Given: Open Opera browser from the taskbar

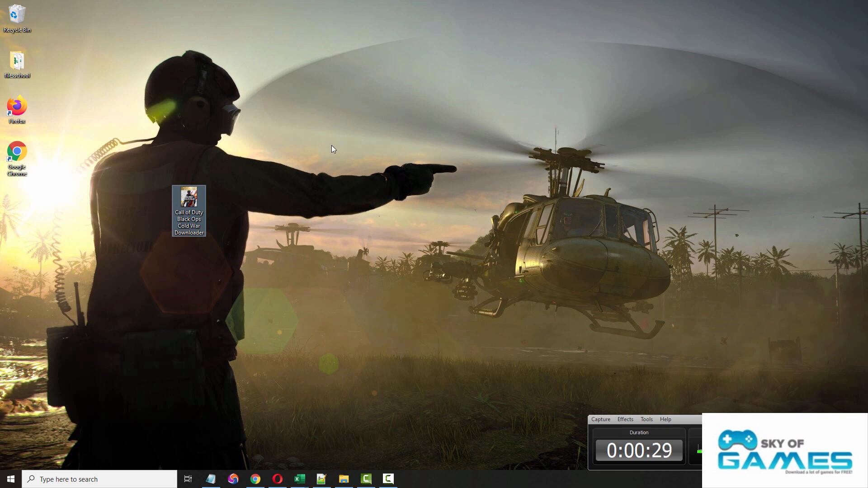Looking at the screenshot, I should 277,479.
